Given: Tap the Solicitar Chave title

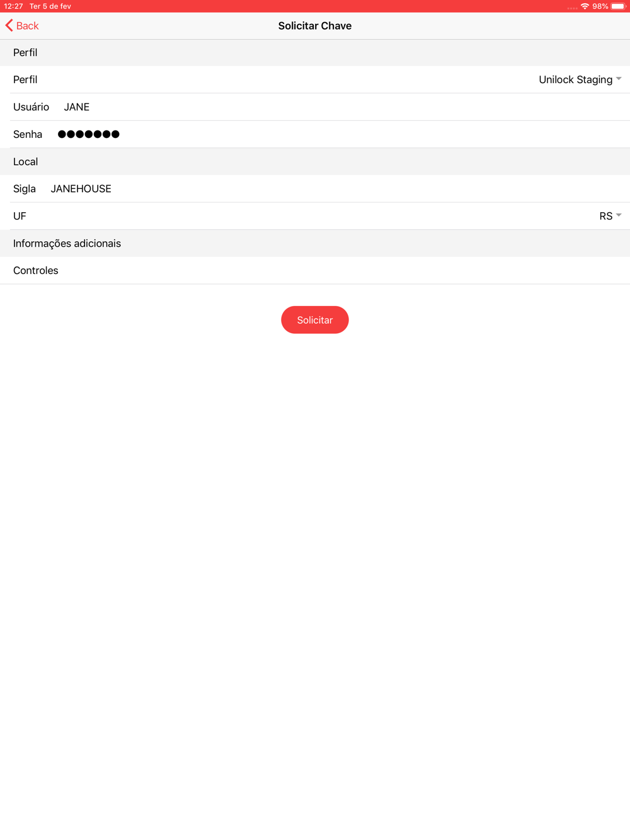Looking at the screenshot, I should [x=315, y=26].
